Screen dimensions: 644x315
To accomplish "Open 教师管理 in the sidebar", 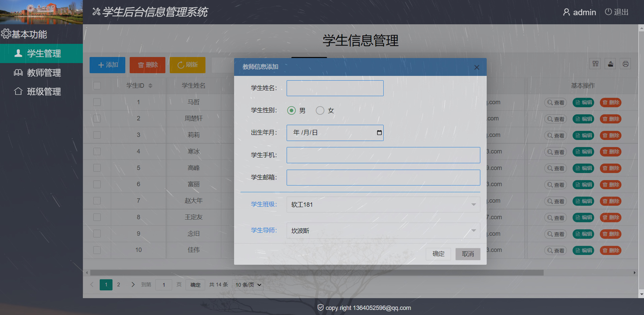I will 44,73.
